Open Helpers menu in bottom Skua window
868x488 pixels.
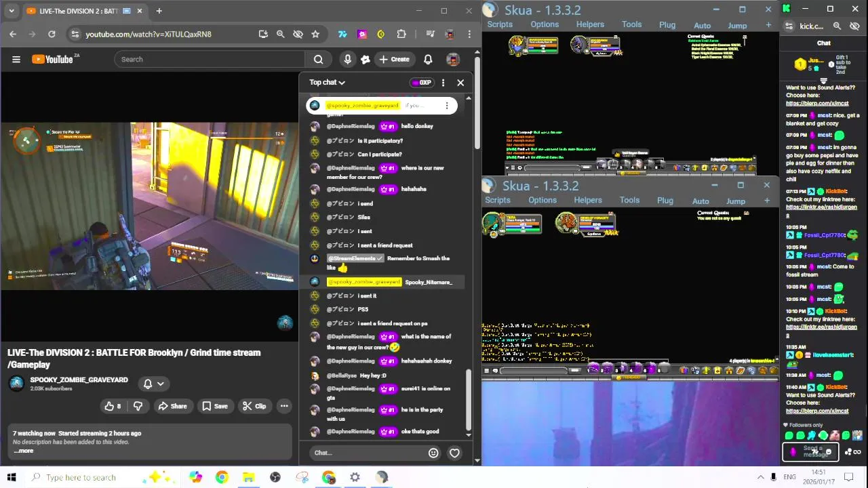[x=588, y=200]
